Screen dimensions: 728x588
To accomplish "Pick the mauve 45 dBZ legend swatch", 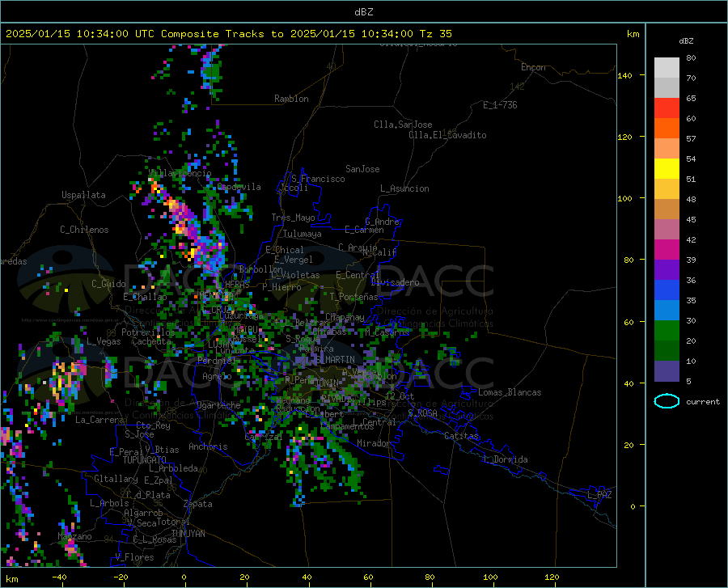I will (667, 229).
